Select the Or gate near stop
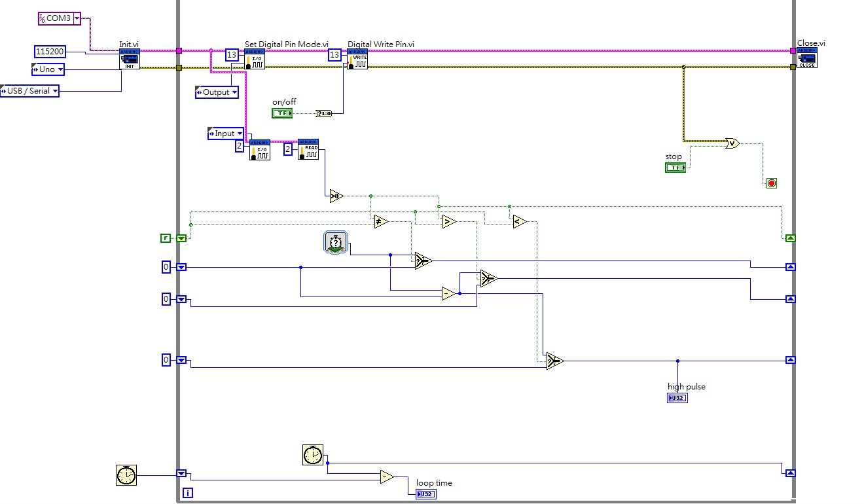Image resolution: width=864 pixels, height=504 pixels. pyautogui.click(x=732, y=143)
